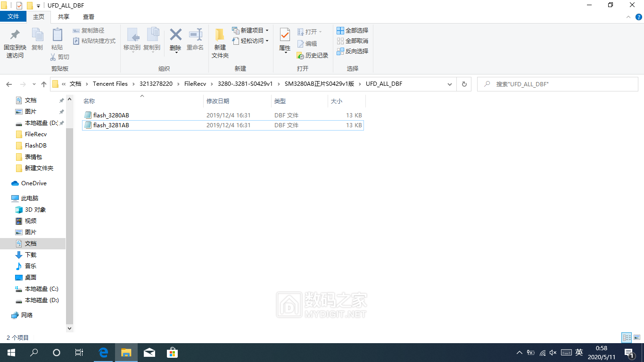Switch to the Home ribbon tab
This screenshot has width=644, height=362.
pyautogui.click(x=39, y=16)
